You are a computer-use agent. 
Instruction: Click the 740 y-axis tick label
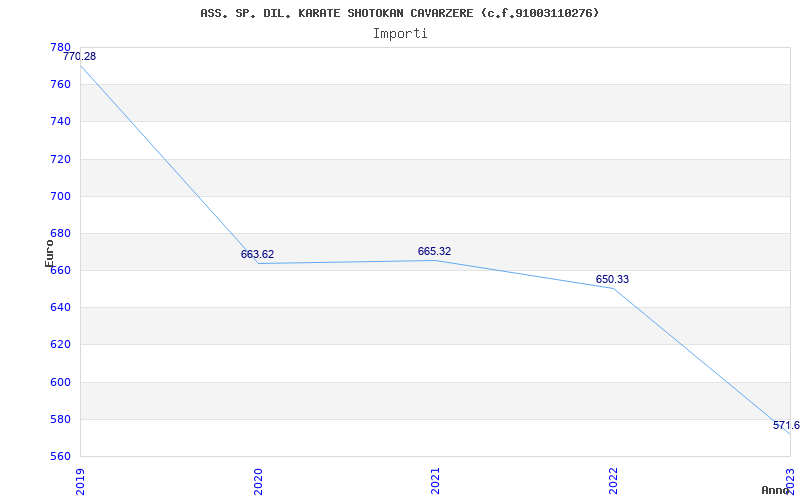point(61,121)
